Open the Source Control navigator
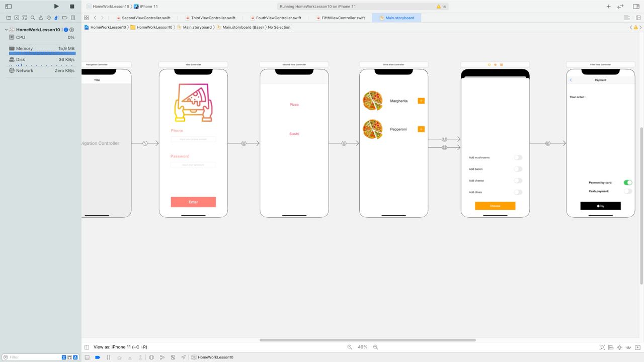Image resolution: width=644 pixels, height=362 pixels. tap(17, 18)
